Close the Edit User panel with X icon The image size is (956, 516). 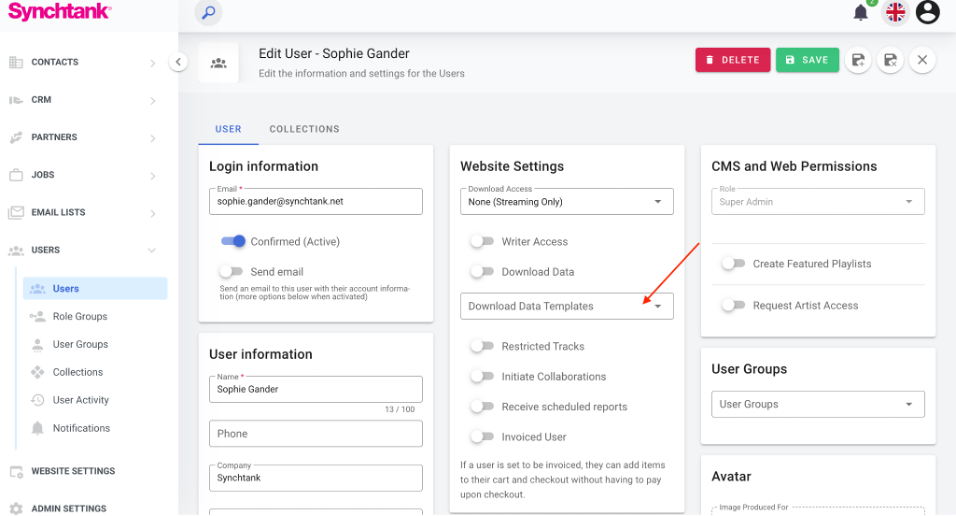click(x=922, y=60)
